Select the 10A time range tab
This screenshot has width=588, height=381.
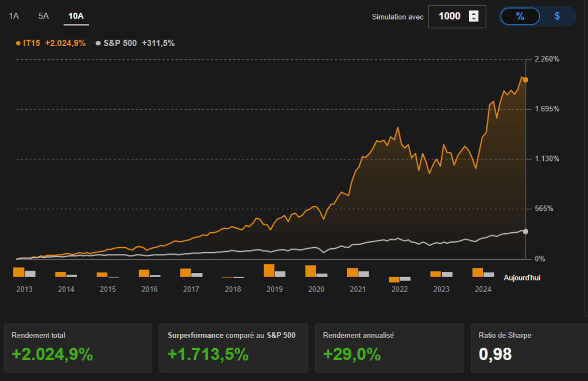click(x=76, y=16)
